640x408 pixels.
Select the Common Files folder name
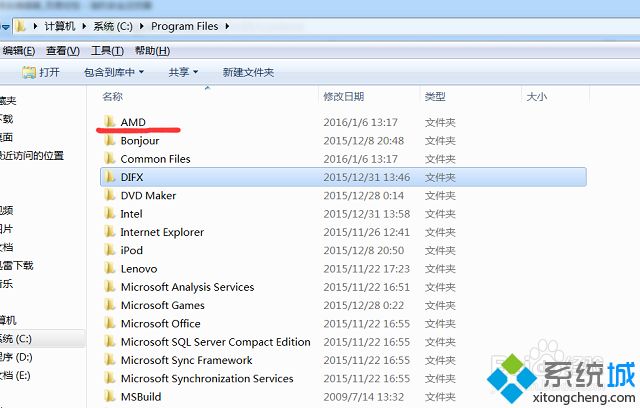pos(156,159)
